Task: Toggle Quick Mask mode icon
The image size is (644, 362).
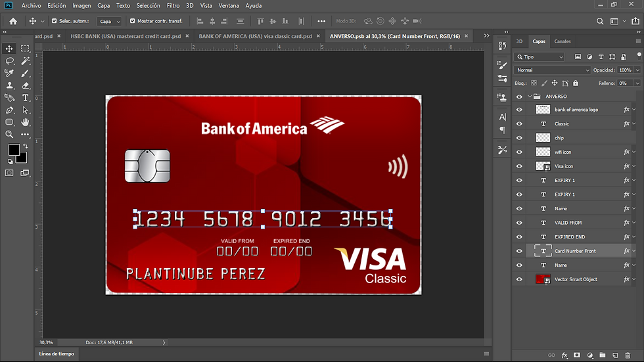Action: click(x=9, y=173)
